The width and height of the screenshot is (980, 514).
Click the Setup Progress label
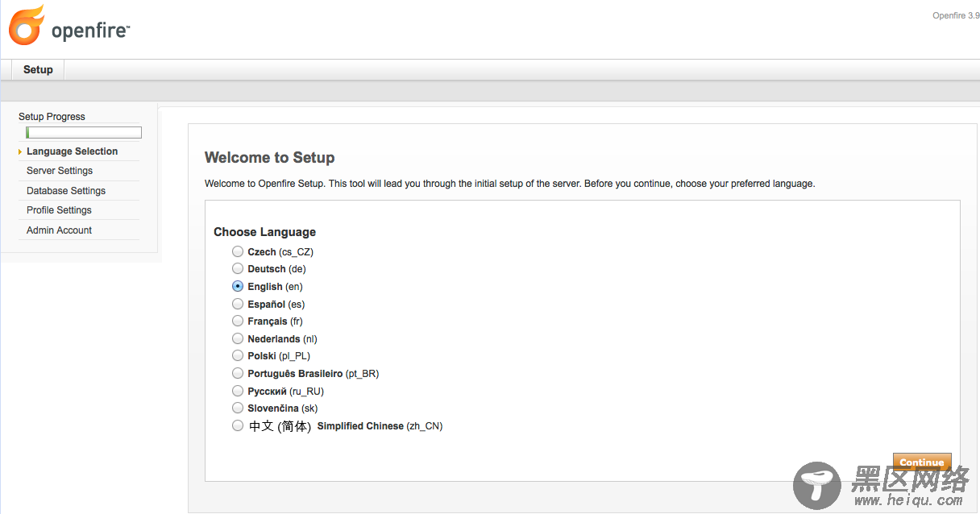52,117
